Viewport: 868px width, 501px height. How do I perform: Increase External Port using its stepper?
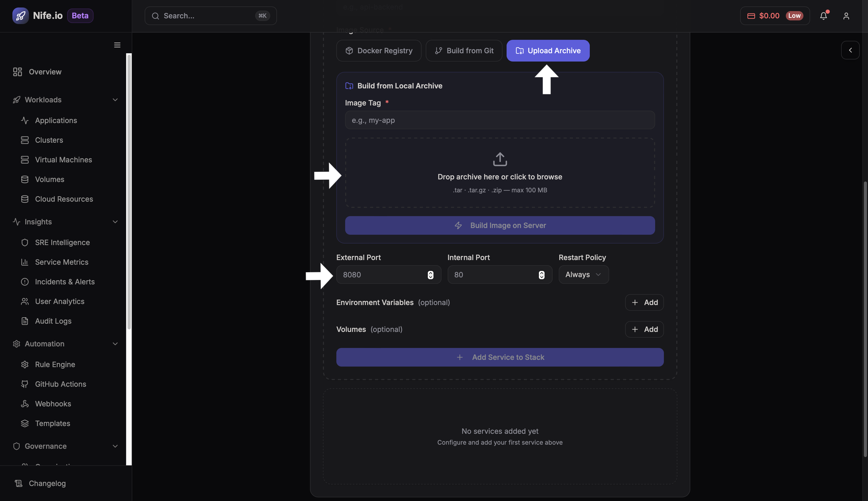point(431,272)
